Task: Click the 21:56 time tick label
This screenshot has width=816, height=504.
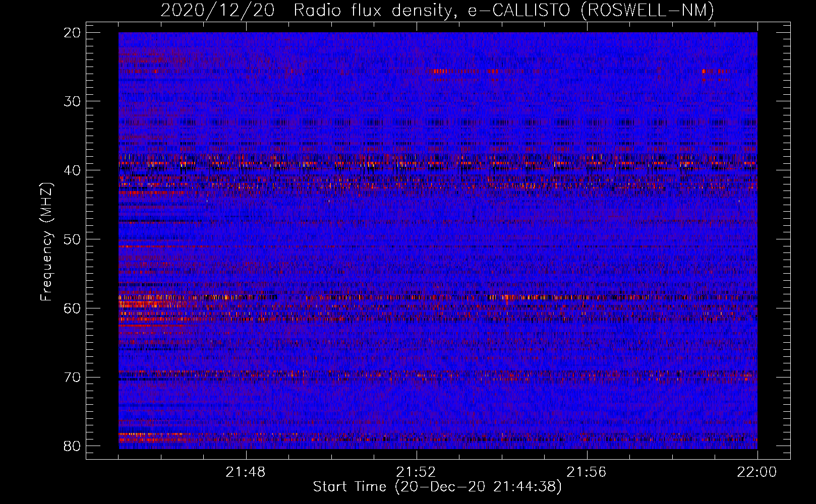Action: click(x=587, y=472)
